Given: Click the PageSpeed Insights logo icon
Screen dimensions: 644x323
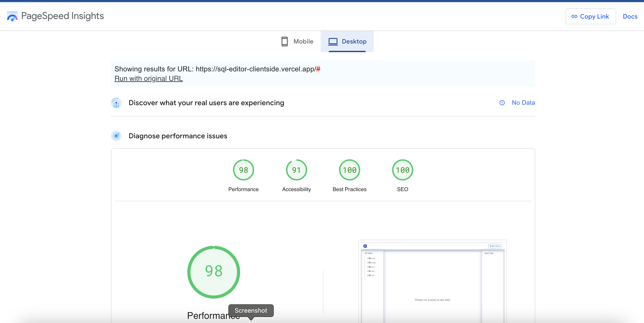Looking at the screenshot, I should click(x=12, y=16).
